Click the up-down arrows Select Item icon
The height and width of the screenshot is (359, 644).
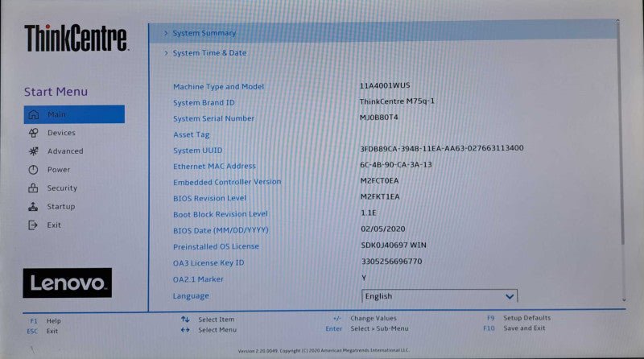point(185,320)
